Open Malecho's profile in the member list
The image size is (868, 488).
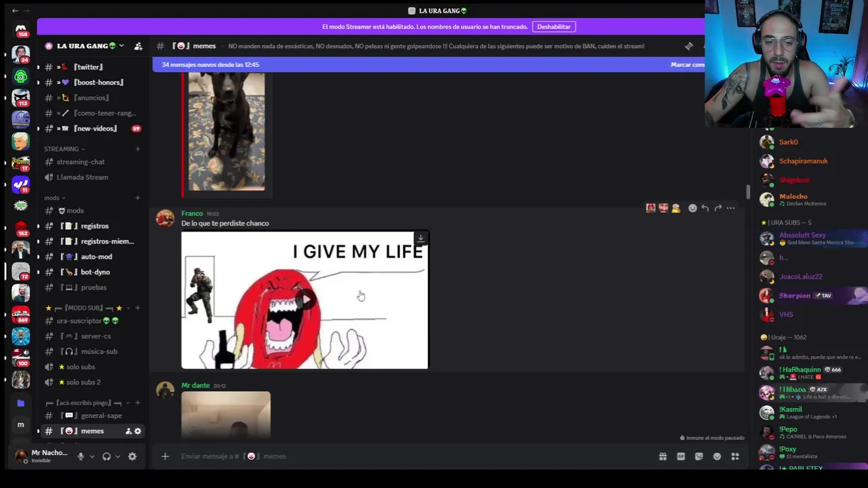tap(812, 199)
